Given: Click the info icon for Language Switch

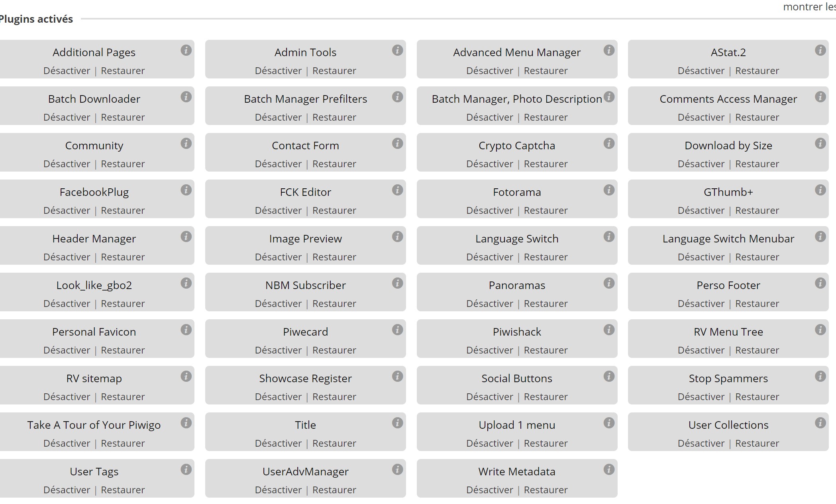Looking at the screenshot, I should 609,236.
